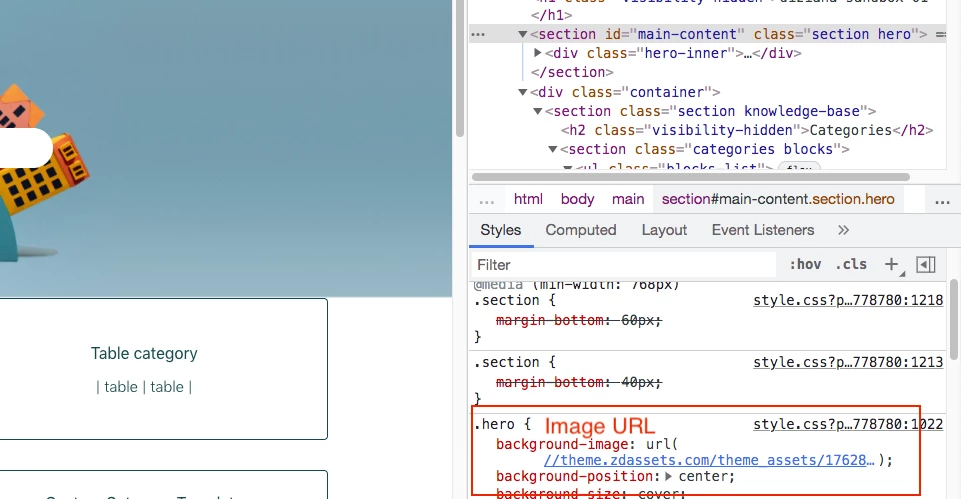Show collapsed breadcrumb ancestors via left ellipsis
The height and width of the screenshot is (499, 961).
(487, 201)
